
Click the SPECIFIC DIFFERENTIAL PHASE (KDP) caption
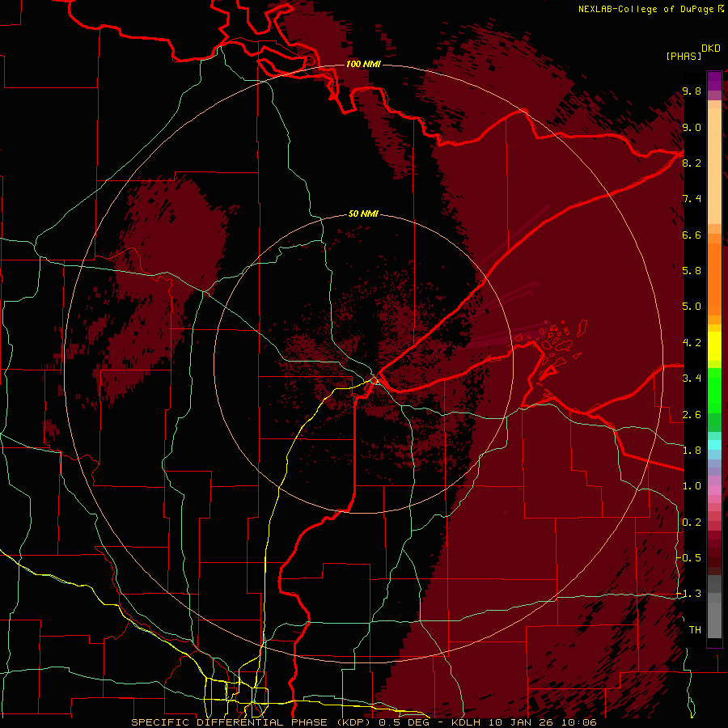pyautogui.click(x=252, y=722)
